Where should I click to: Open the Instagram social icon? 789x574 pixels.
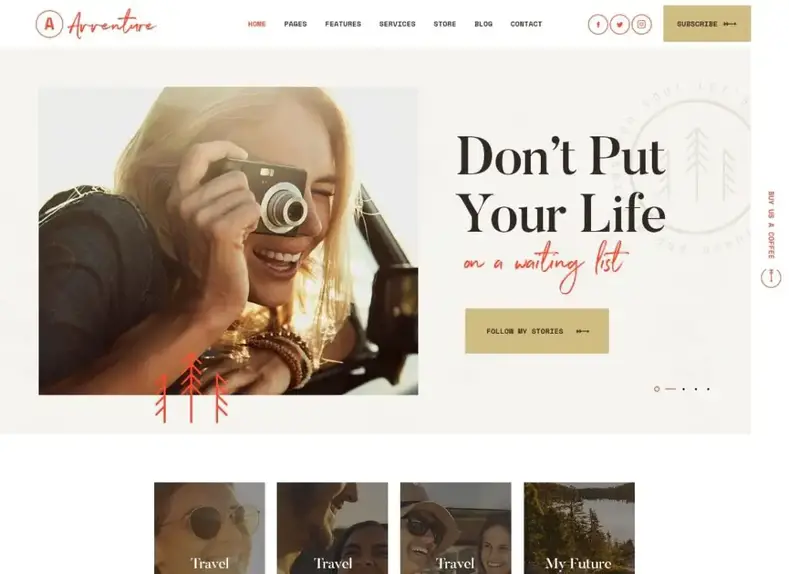point(642,24)
